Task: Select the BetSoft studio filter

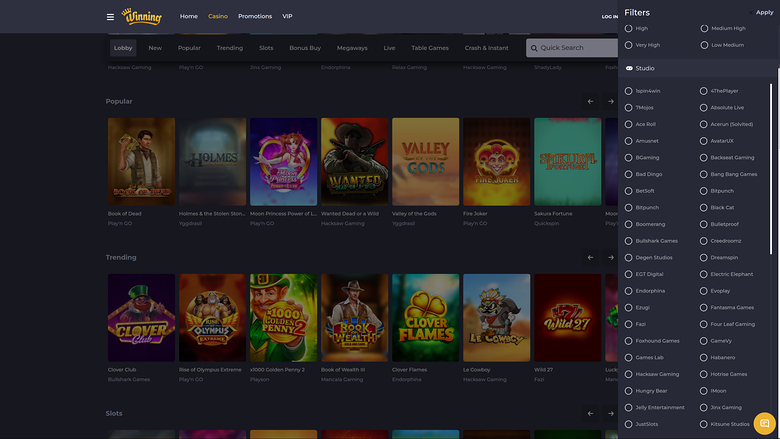Action: click(x=629, y=191)
